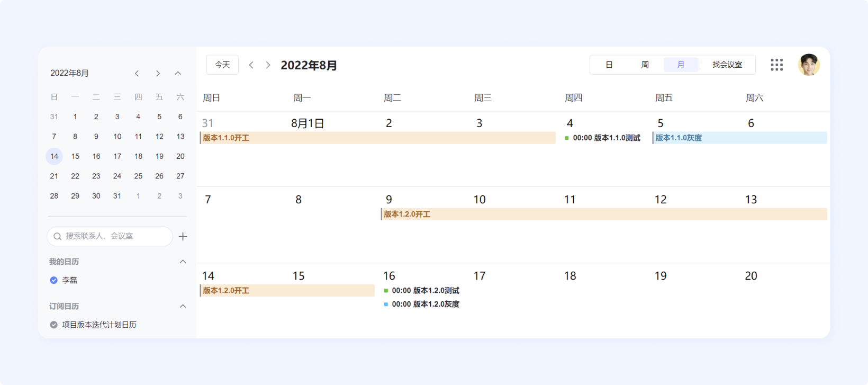Viewport: 868px width, 385px height.
Task: Collapse the mini calendar with up chevron
Action: pyautogui.click(x=178, y=73)
